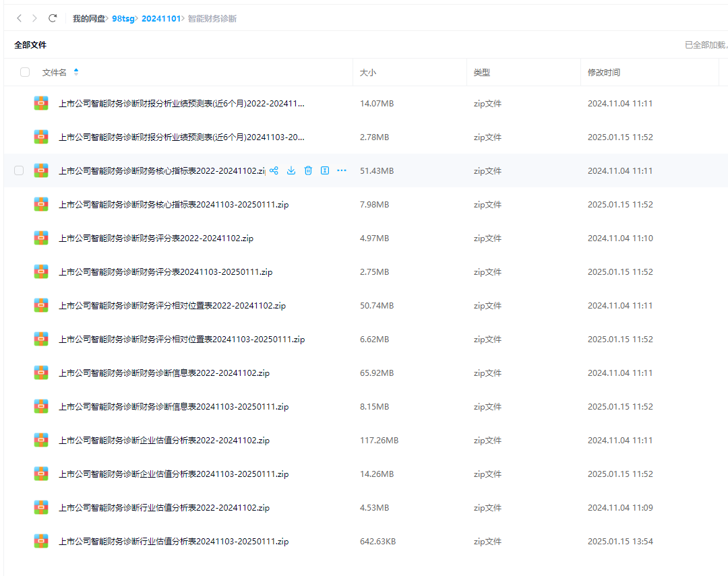728x576 pixels.
Task: Open 我的网盘 in breadcrumb
Action: pos(89,19)
